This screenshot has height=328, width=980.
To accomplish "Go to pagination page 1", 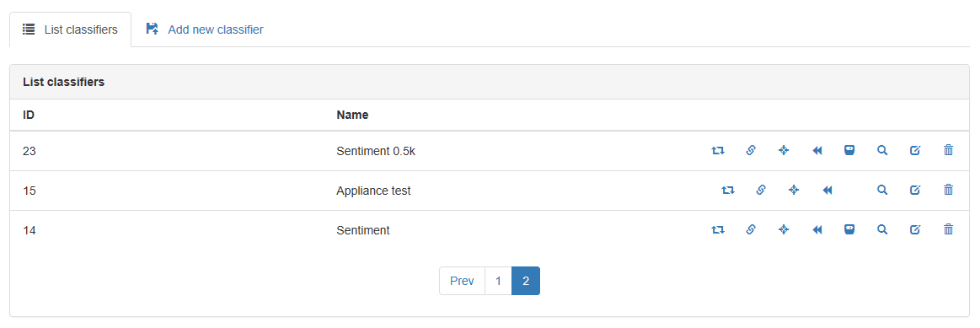I will point(498,281).
